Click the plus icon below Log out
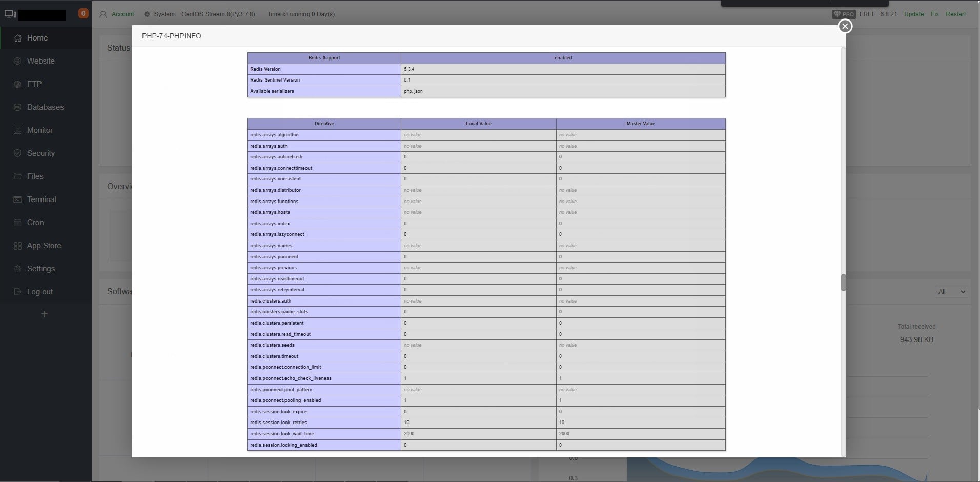The height and width of the screenshot is (482, 980). (x=45, y=314)
